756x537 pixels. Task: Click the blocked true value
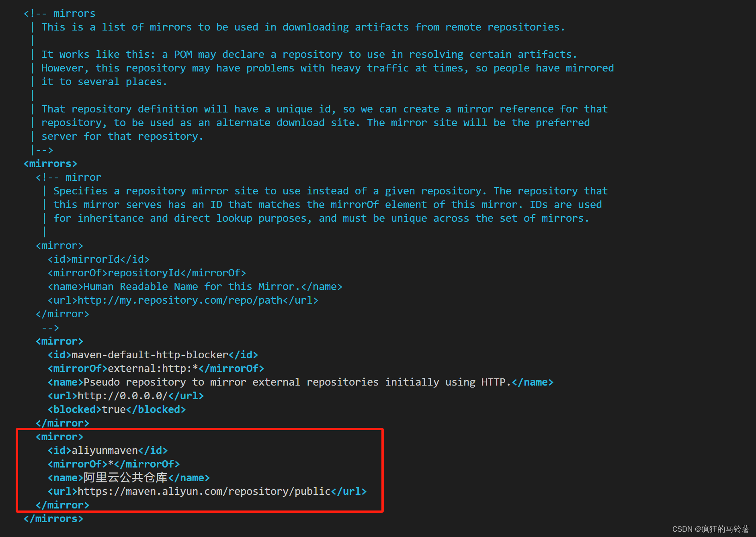pos(114,409)
